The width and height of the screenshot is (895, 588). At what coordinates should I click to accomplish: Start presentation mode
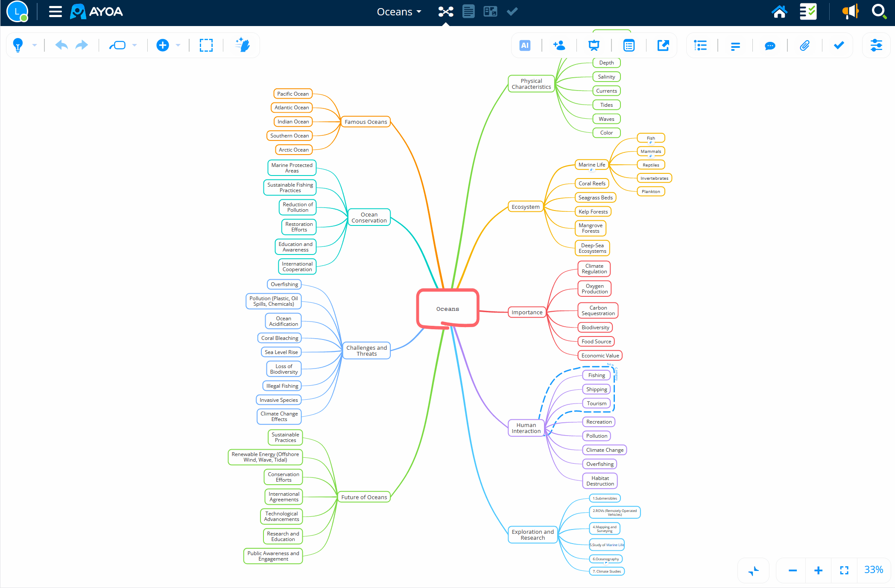(594, 45)
